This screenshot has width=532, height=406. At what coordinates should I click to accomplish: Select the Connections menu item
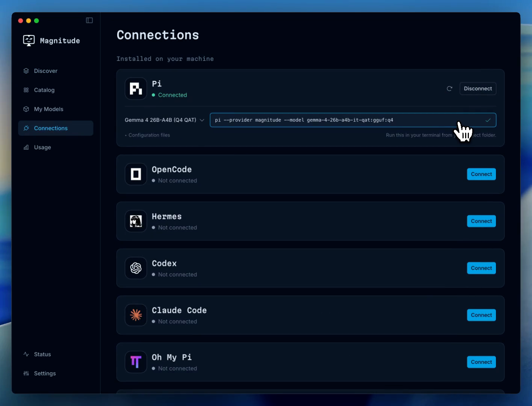(56, 128)
